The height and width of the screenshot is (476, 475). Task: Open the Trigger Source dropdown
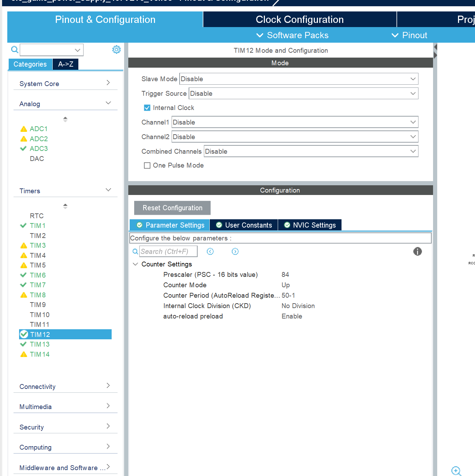pos(303,93)
